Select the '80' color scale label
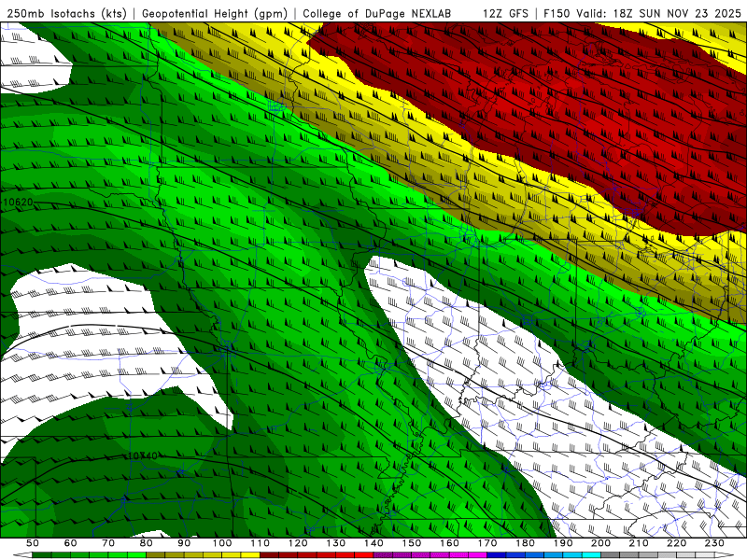This screenshot has height=560, width=747. pos(146,543)
